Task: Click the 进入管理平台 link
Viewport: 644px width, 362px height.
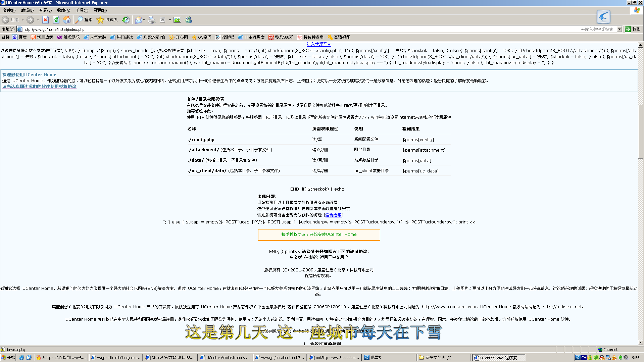Action: click(318, 44)
